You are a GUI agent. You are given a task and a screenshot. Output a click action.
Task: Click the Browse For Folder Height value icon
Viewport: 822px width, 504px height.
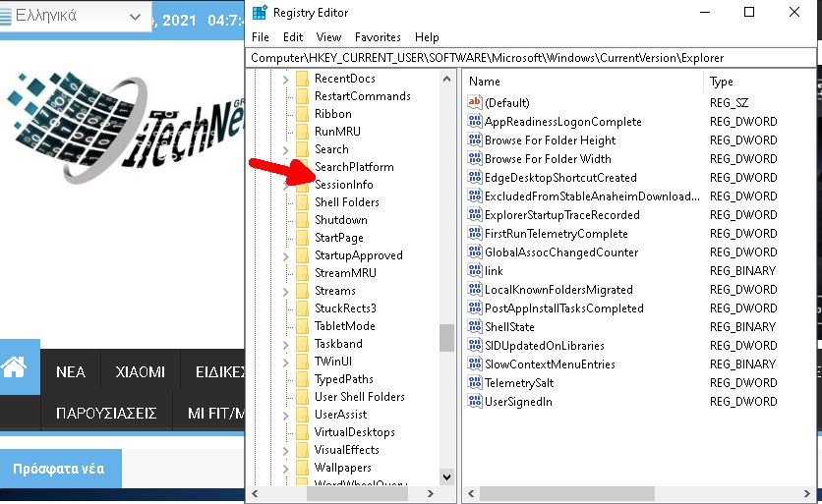[475, 140]
